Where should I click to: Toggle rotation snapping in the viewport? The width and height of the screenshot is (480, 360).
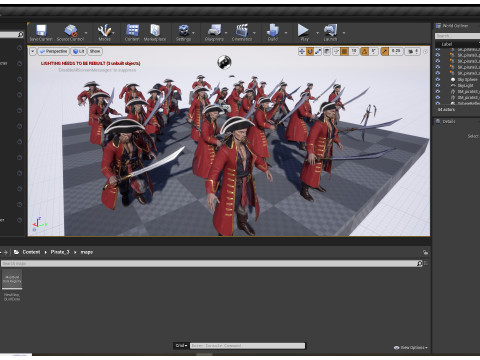(364, 51)
